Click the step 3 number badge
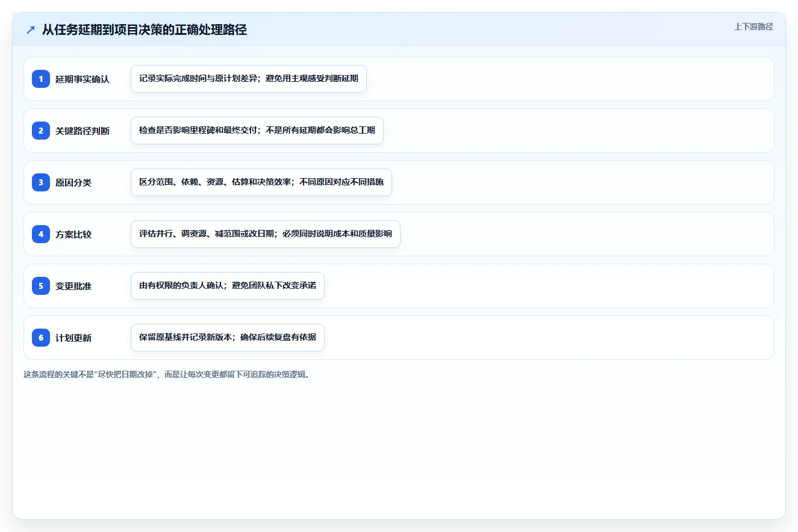Viewport: 798px width, 532px height. click(41, 182)
